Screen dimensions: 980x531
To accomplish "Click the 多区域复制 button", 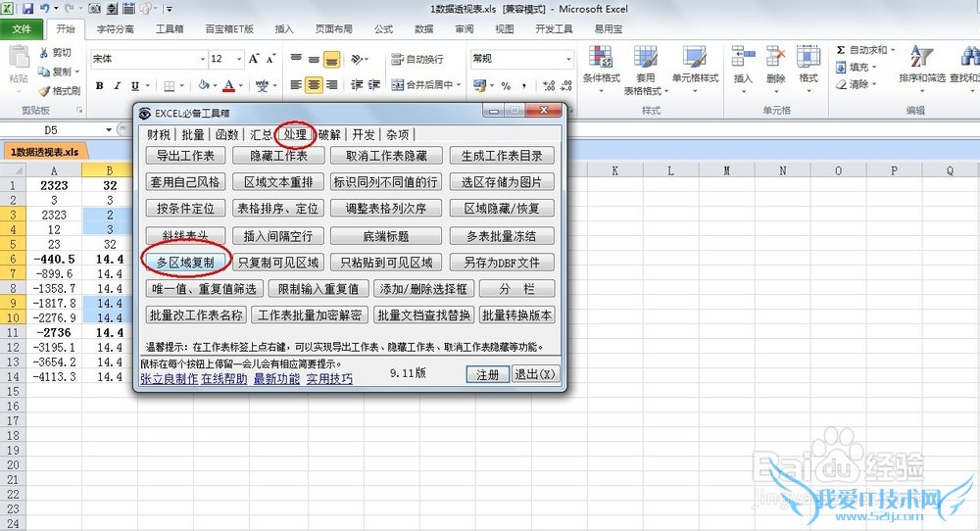I will [x=185, y=263].
